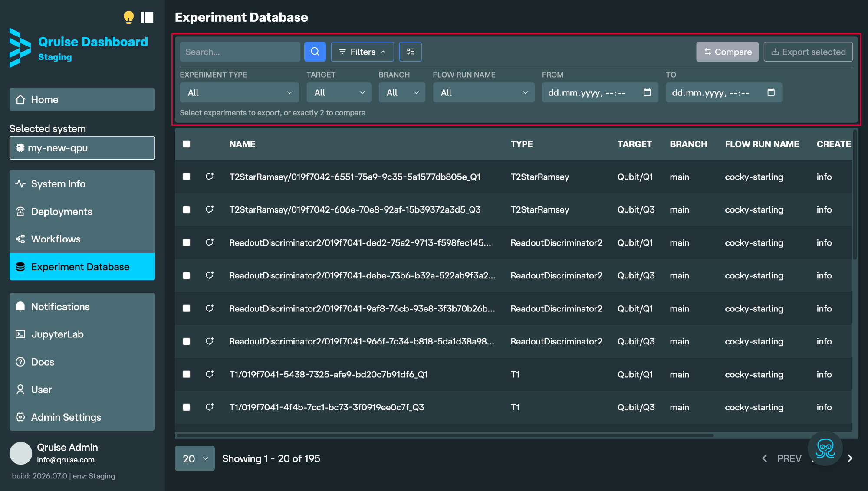This screenshot has height=491, width=868.
Task: Check the T2StarRamsey Q3 row checkbox
Action: [186, 210]
